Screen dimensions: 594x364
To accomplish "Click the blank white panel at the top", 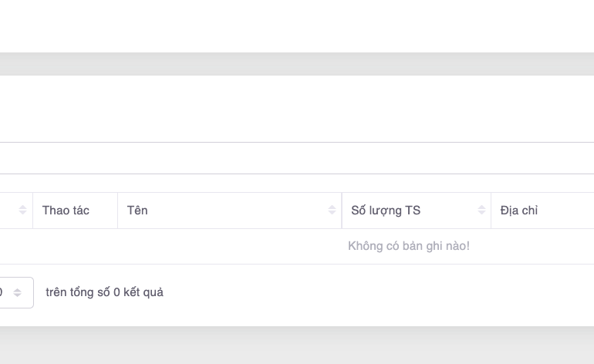I will point(297,25).
